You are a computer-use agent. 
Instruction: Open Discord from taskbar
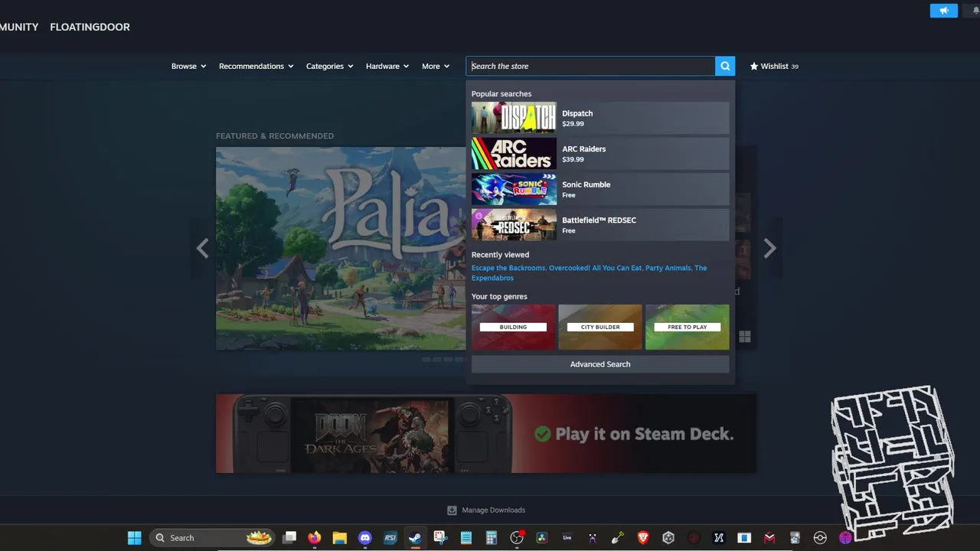coord(365,538)
